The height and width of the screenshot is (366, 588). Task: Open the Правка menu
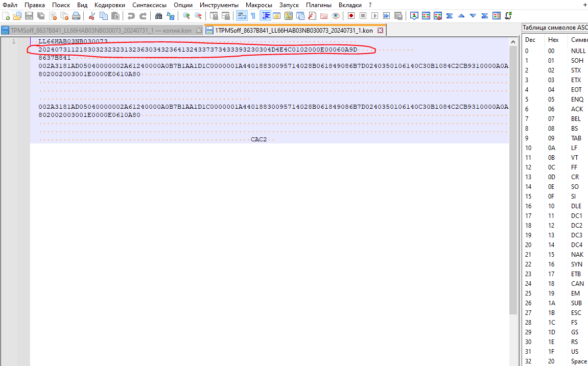coord(35,5)
